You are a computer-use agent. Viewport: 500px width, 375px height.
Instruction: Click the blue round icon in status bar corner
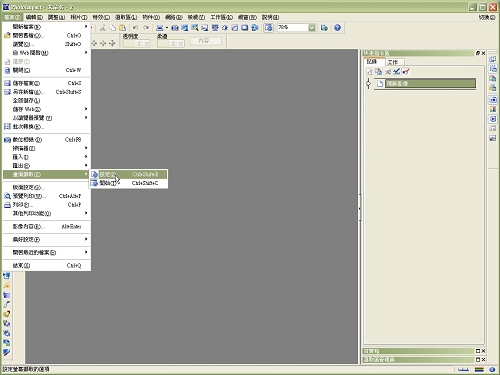(492, 369)
